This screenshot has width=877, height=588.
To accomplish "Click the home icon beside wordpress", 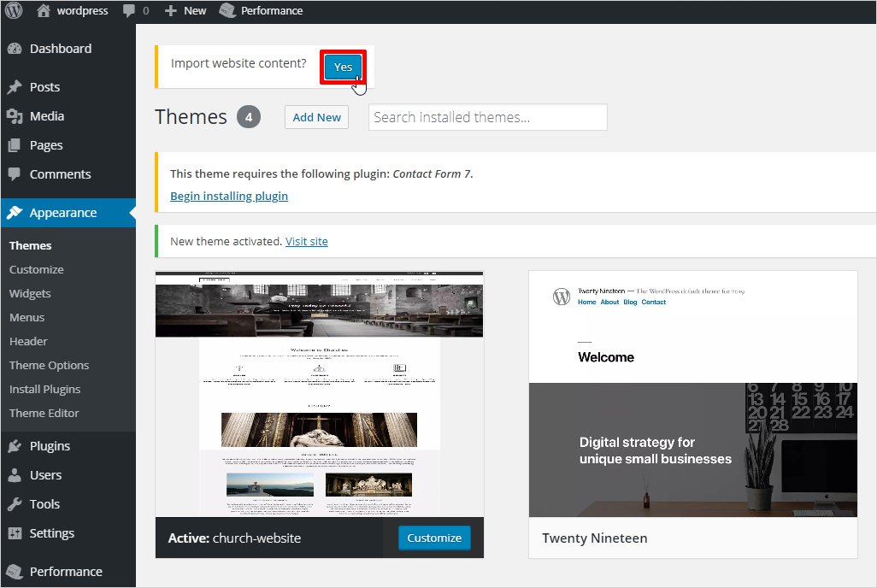I will click(x=43, y=10).
